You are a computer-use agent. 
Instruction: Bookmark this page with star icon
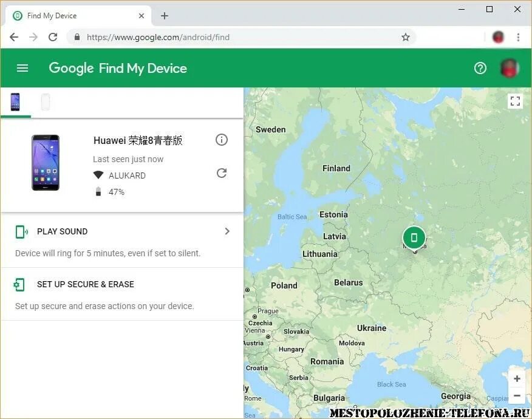pos(406,37)
